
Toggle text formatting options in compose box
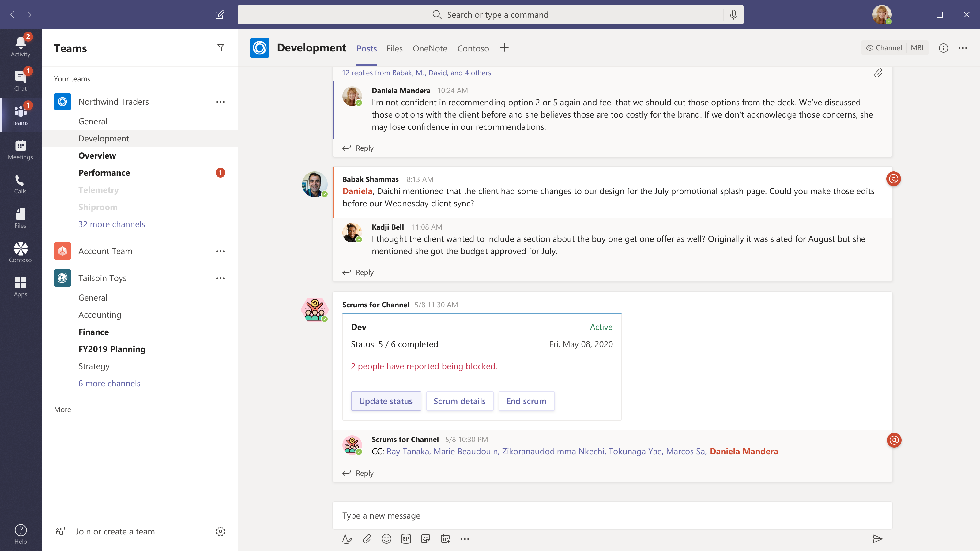click(347, 539)
